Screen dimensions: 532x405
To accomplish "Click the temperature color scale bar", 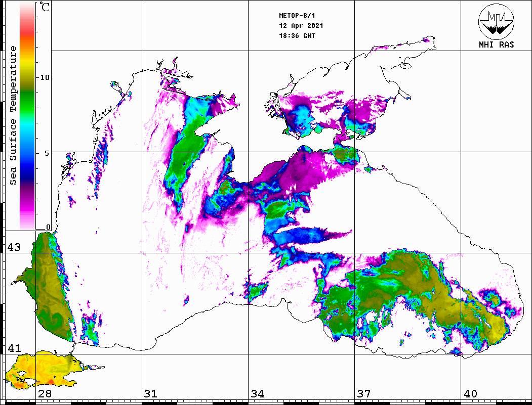I will coord(27,116).
